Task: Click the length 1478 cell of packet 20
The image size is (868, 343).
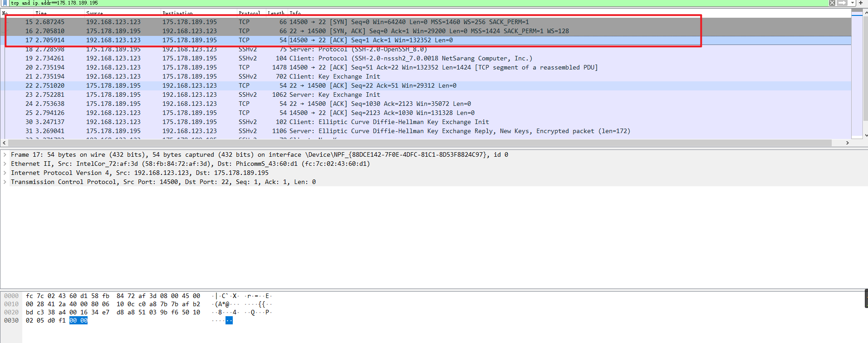Action: 280,67
